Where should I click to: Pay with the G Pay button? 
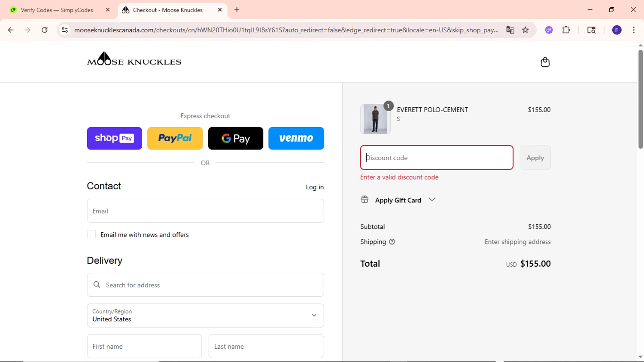236,138
